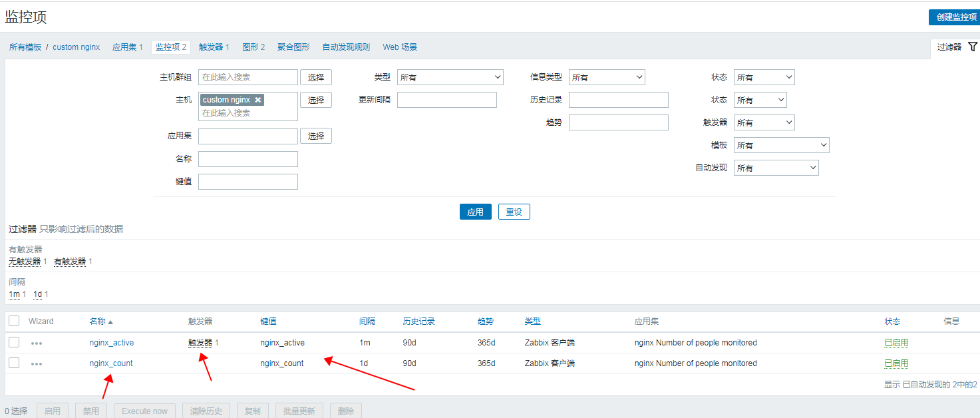980x418 pixels.
Task: Click the 创建监控项 button
Action: tap(953, 17)
